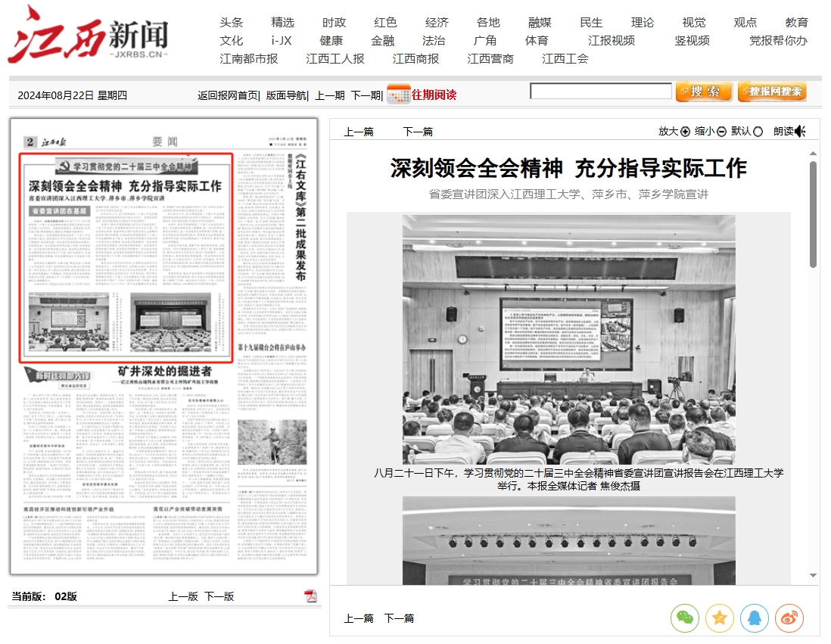Go to 下一版 next page
831x644 pixels.
[x=219, y=596]
